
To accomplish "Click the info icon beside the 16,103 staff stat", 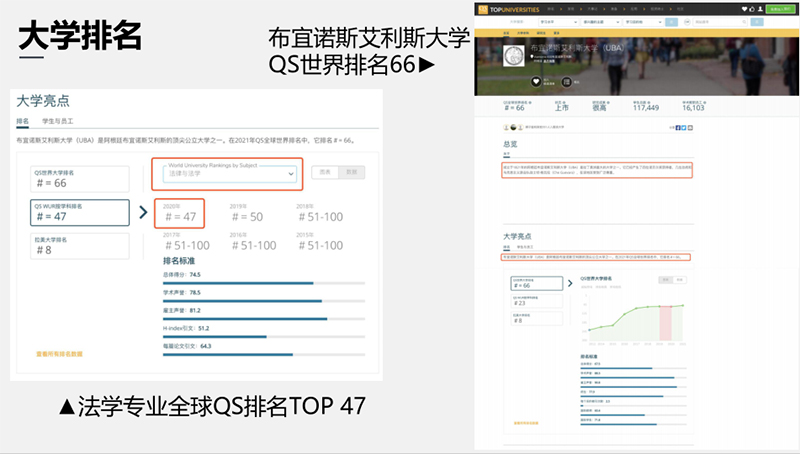I will click(x=705, y=103).
